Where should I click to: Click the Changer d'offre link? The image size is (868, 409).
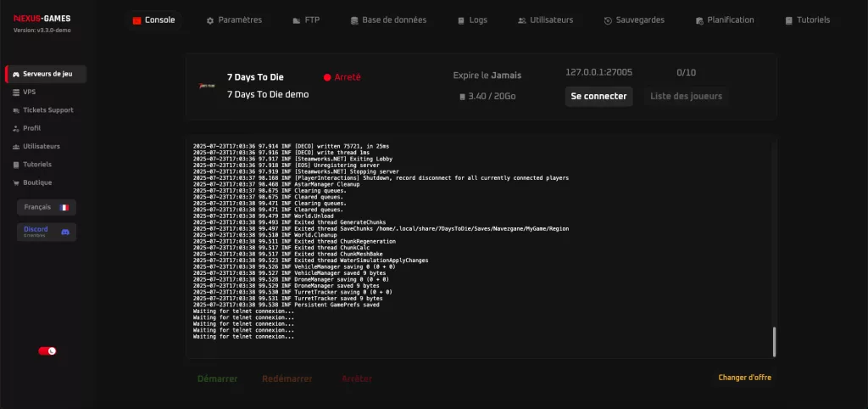pyautogui.click(x=744, y=378)
